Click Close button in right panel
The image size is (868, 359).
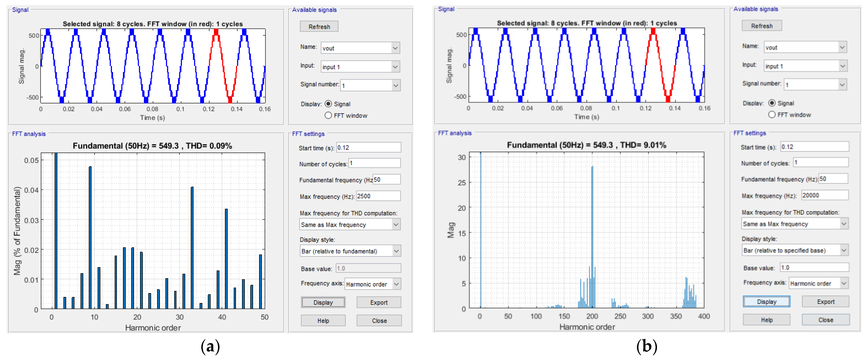pos(825,320)
